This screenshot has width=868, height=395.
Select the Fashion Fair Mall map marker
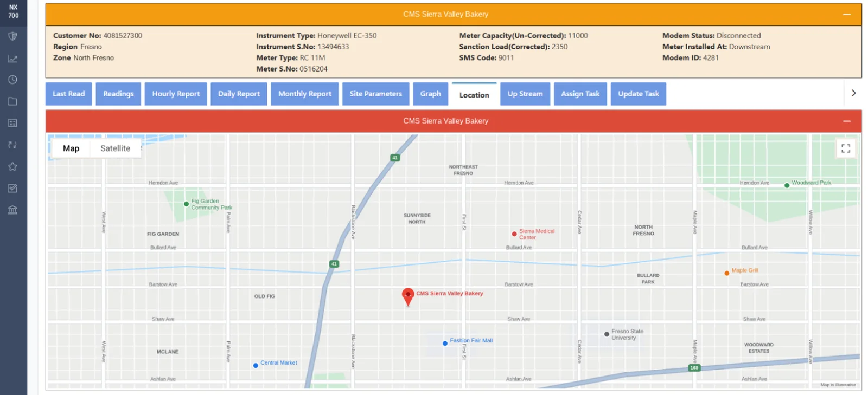pos(445,344)
